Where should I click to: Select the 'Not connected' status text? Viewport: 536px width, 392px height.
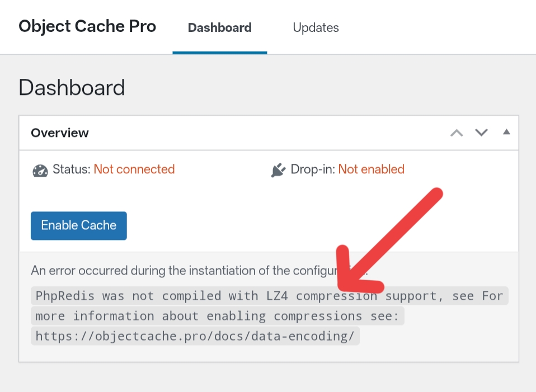tap(134, 169)
